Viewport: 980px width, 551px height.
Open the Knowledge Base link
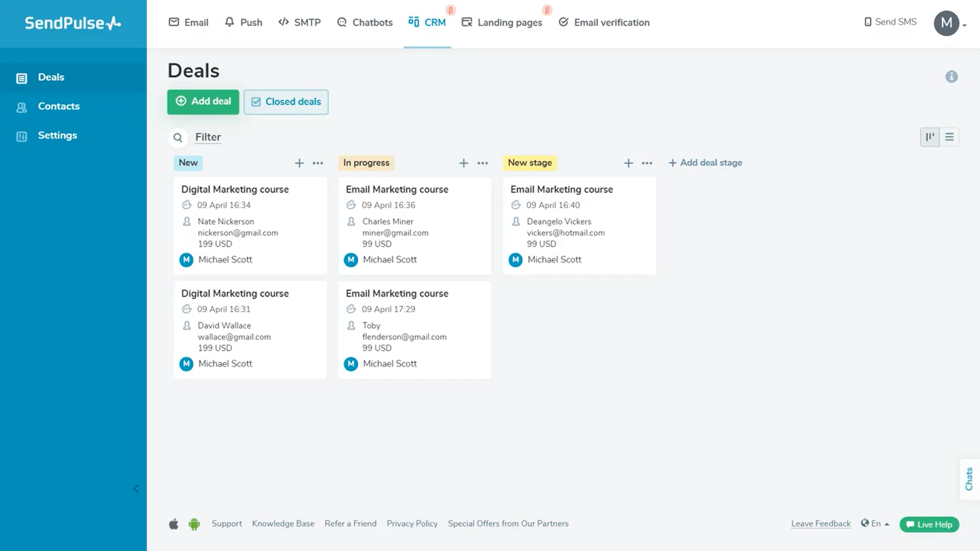(x=283, y=524)
